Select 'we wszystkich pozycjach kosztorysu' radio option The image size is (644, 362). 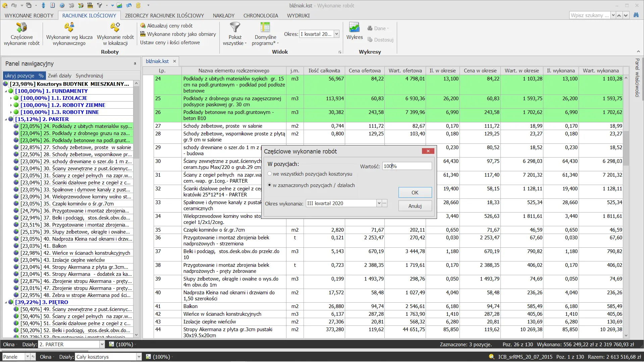pyautogui.click(x=269, y=174)
